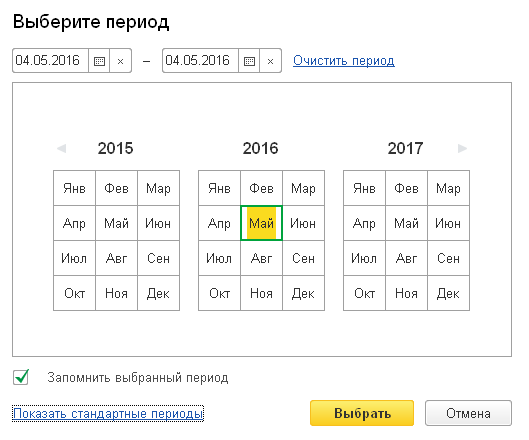Click highlighted Май in 2016

pyautogui.click(x=261, y=223)
